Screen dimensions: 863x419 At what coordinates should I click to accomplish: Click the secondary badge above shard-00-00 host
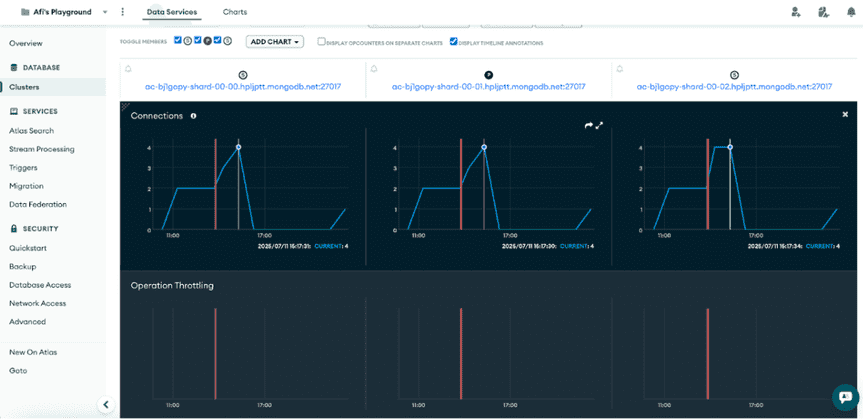pyautogui.click(x=243, y=75)
